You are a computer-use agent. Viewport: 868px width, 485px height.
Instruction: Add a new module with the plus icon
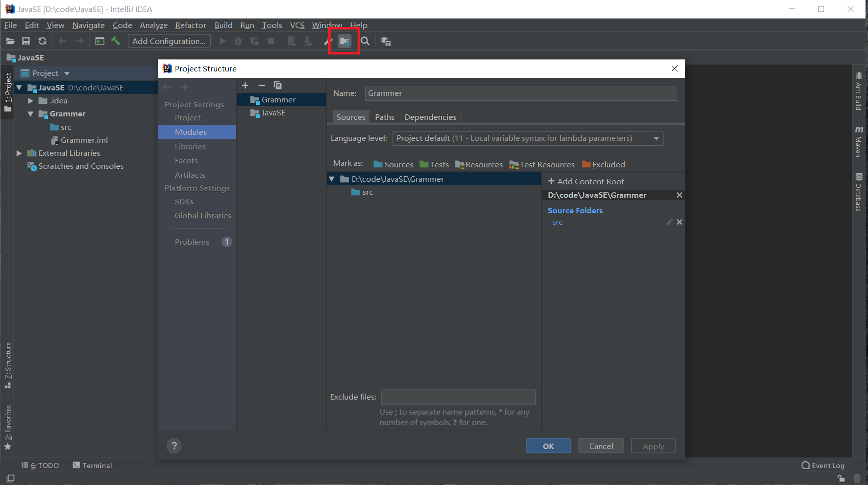[x=245, y=85]
